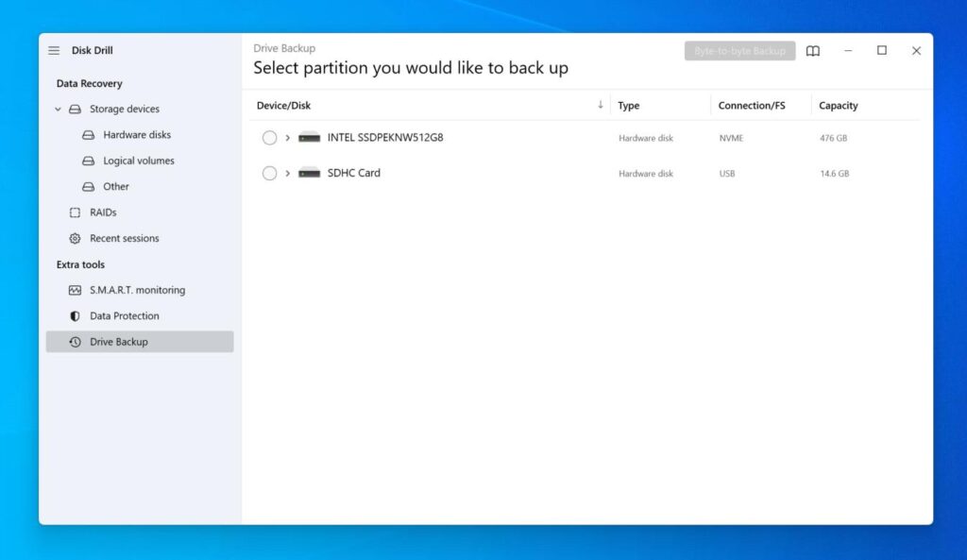Click the Recent sessions gear icon
Viewport: 967px width, 560px height.
[75, 239]
